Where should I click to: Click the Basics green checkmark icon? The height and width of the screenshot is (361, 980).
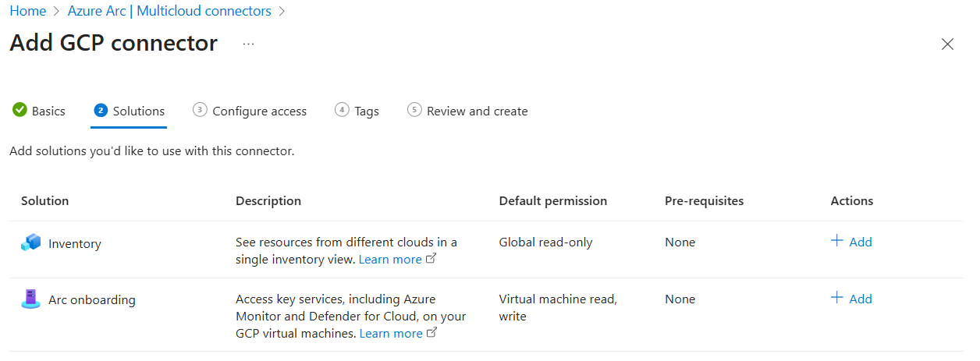[x=20, y=111]
